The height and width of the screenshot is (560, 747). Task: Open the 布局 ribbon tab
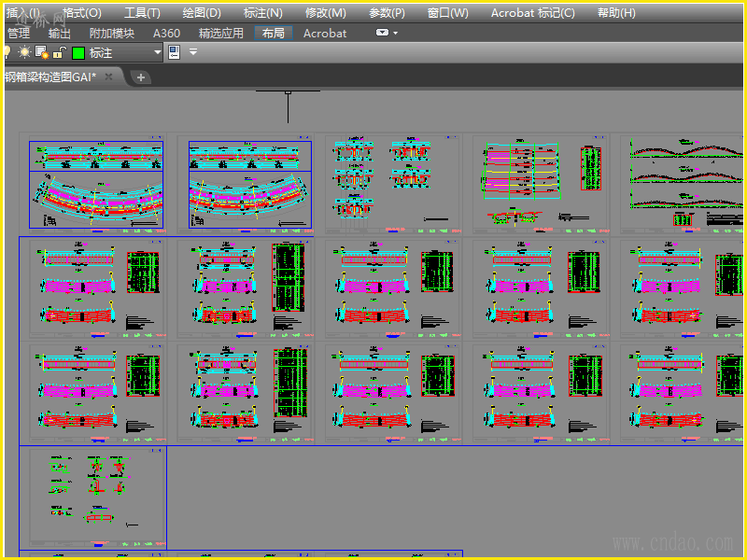[x=274, y=33]
